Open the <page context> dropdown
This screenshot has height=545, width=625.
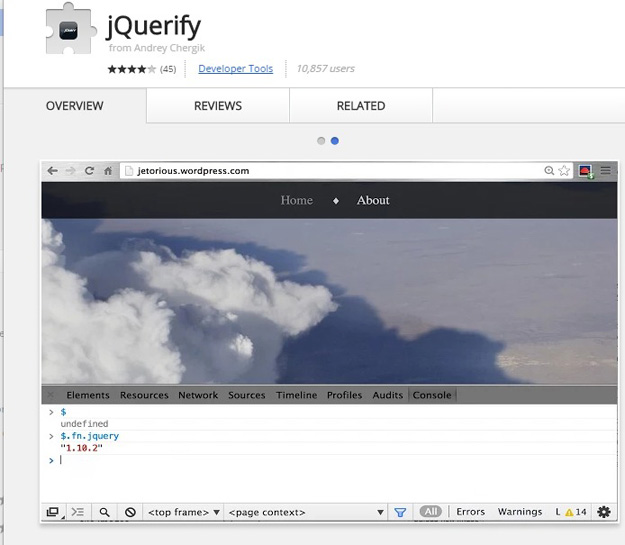[306, 512]
